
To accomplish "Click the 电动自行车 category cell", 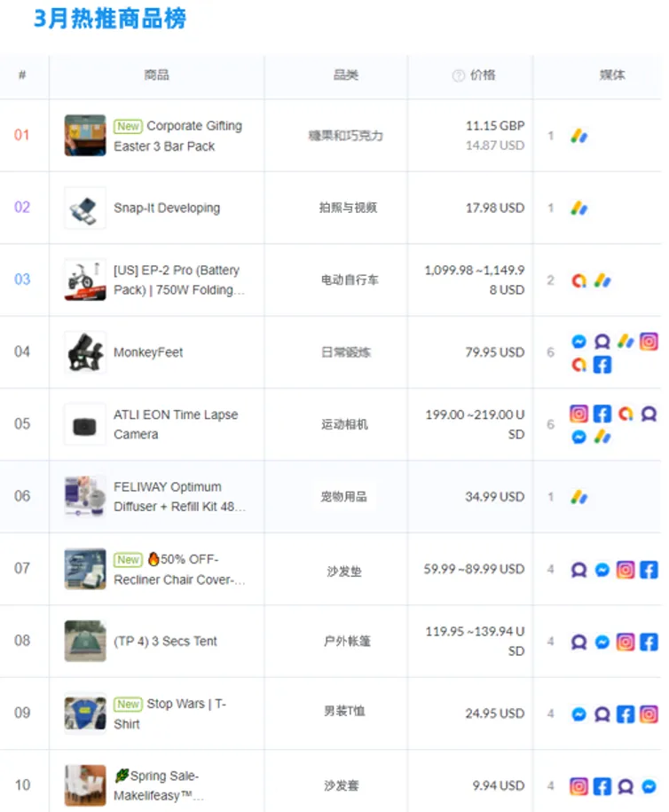I will tap(350, 280).
